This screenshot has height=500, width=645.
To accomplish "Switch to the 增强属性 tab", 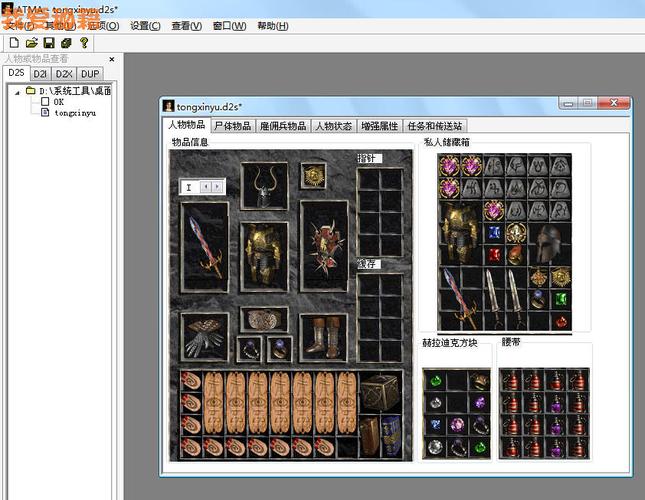I will click(380, 126).
